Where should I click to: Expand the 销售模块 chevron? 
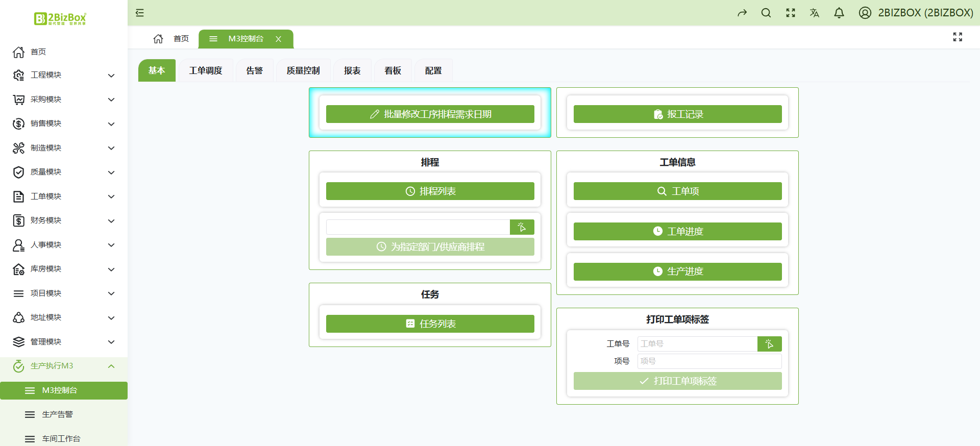pyautogui.click(x=111, y=124)
